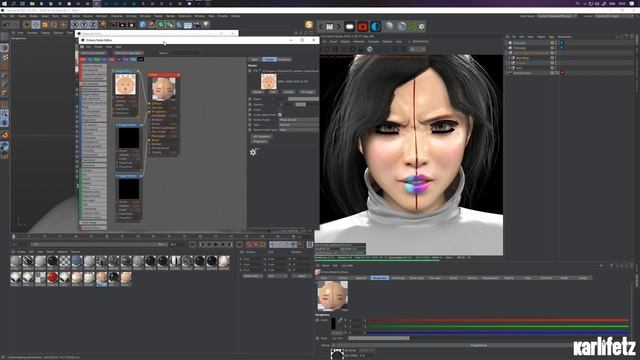Jump to timeline end
Screen dimensions: 640x360
[239, 244]
